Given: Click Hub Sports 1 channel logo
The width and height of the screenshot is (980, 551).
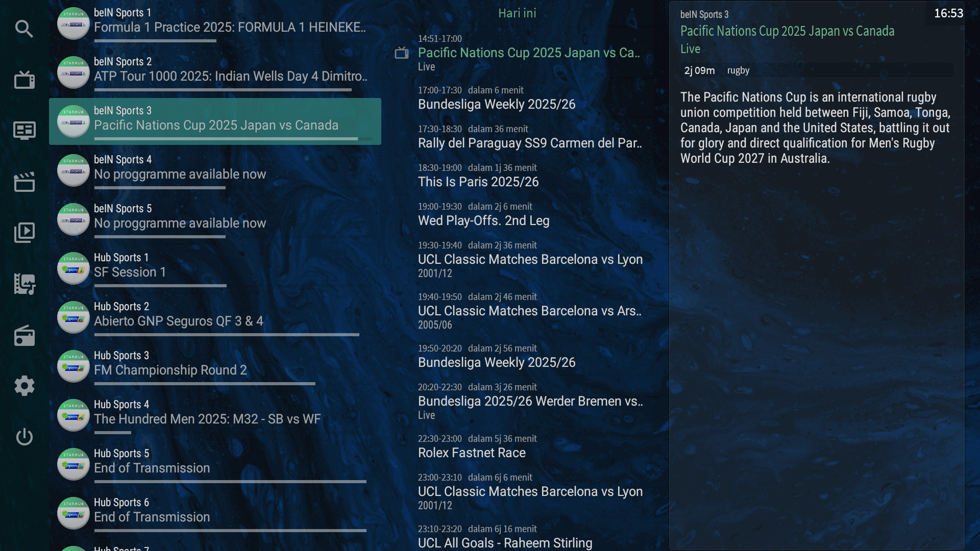Looking at the screenshot, I should pyautogui.click(x=73, y=268).
